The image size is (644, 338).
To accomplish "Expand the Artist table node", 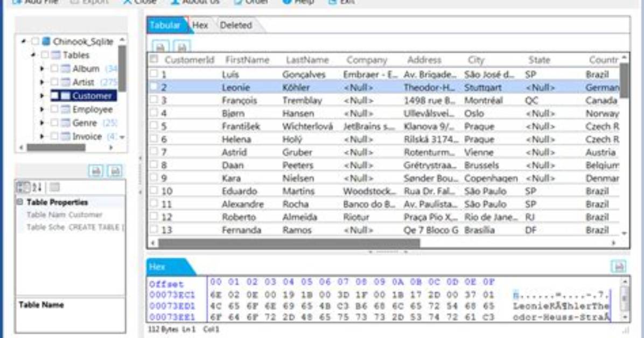I will coord(42,82).
